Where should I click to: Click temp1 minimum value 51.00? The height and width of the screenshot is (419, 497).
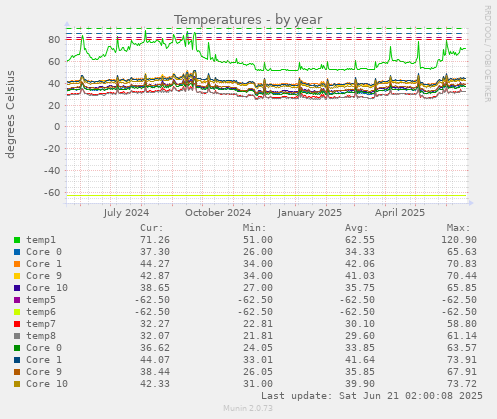tap(258, 240)
